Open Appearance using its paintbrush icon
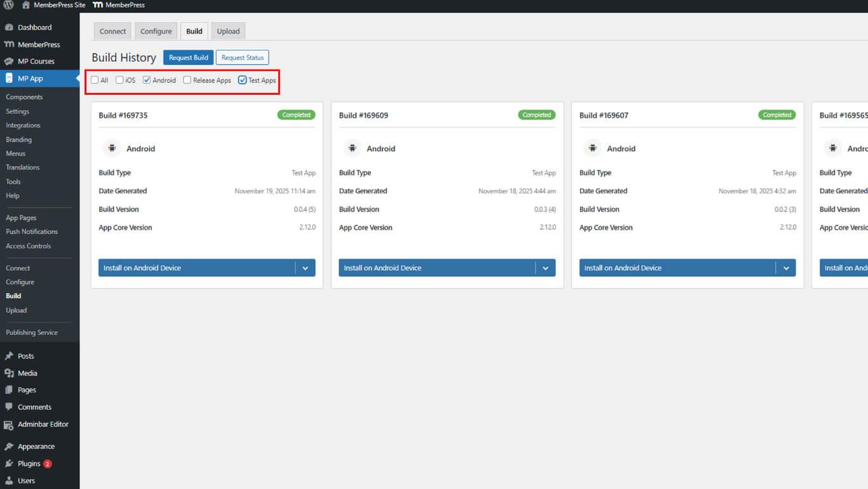868x489 pixels. pos(9,446)
